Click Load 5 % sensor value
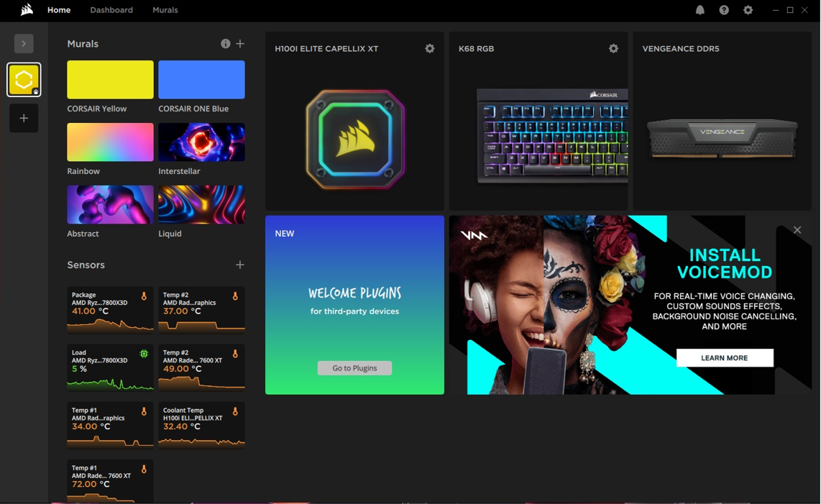Image resolution: width=821 pixels, height=504 pixels. (79, 369)
